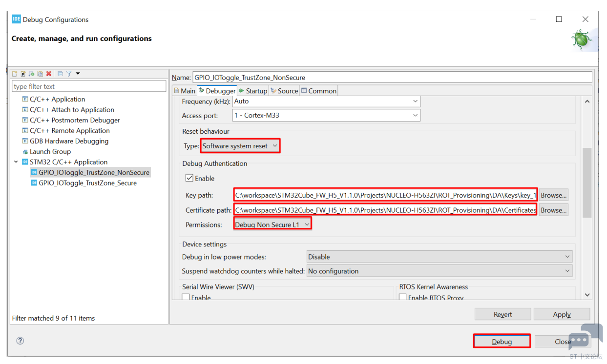Click the Revert button

point(502,314)
